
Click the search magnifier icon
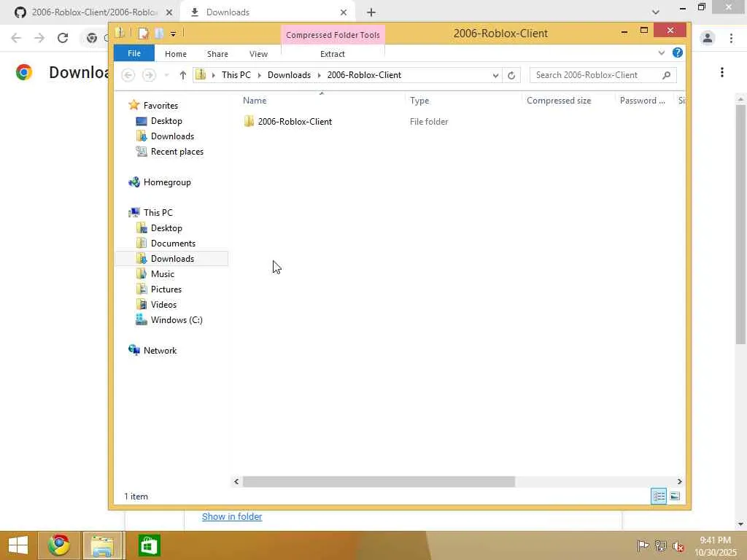click(667, 75)
